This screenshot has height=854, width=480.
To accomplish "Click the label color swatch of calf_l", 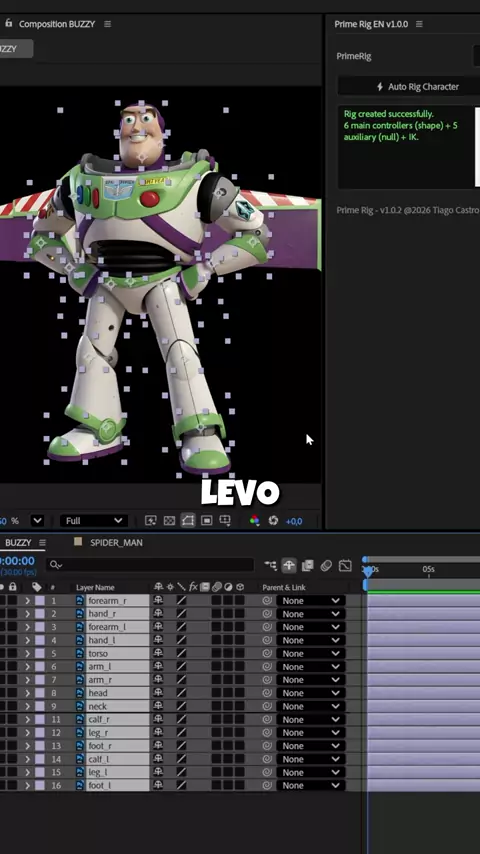I will point(40,759).
